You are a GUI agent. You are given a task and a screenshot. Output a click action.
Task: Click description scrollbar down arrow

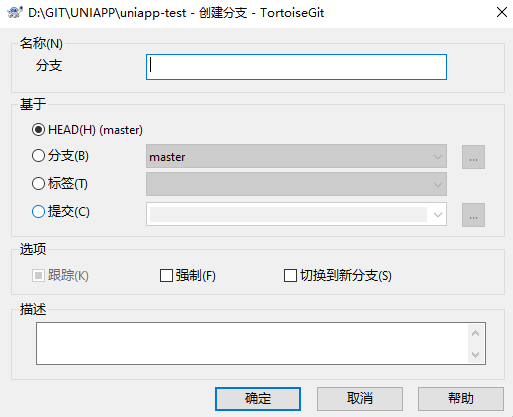pyautogui.click(x=476, y=354)
